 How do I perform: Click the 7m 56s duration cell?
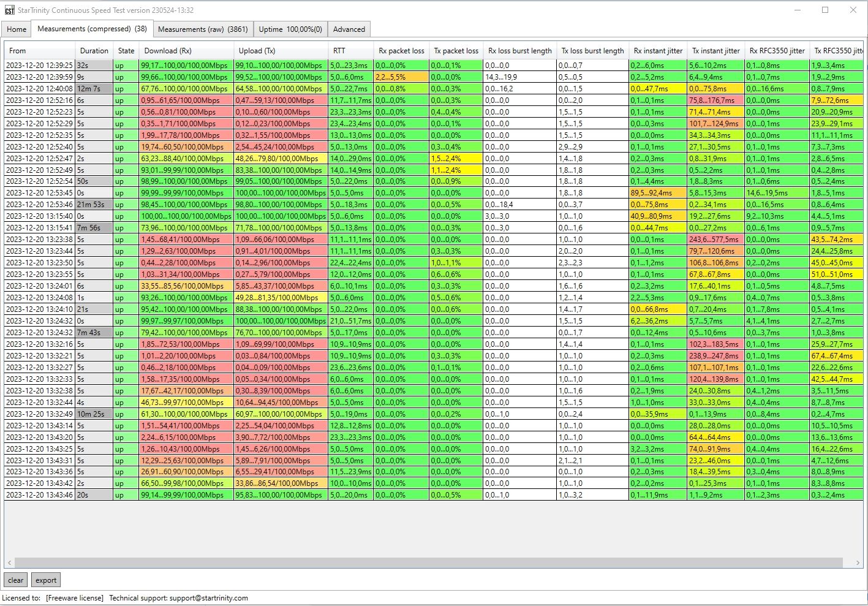94,228
